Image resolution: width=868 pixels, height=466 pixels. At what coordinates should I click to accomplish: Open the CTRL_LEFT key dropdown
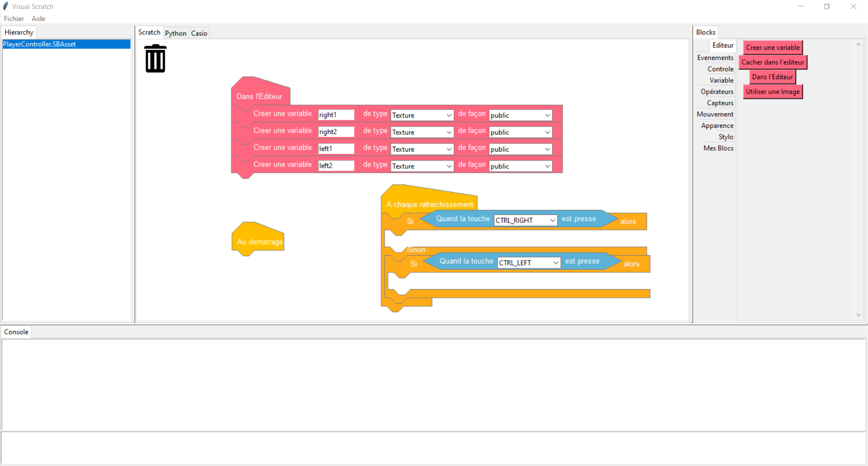[529, 263]
